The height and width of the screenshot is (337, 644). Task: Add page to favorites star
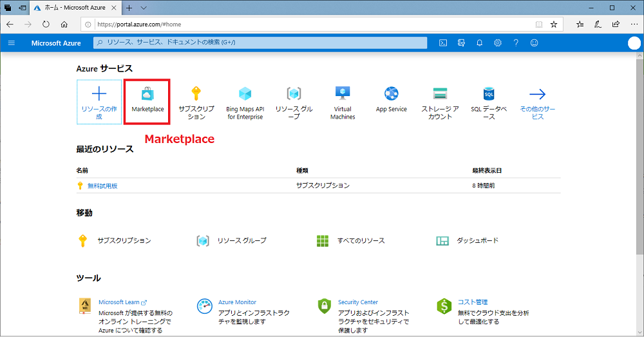(x=554, y=24)
